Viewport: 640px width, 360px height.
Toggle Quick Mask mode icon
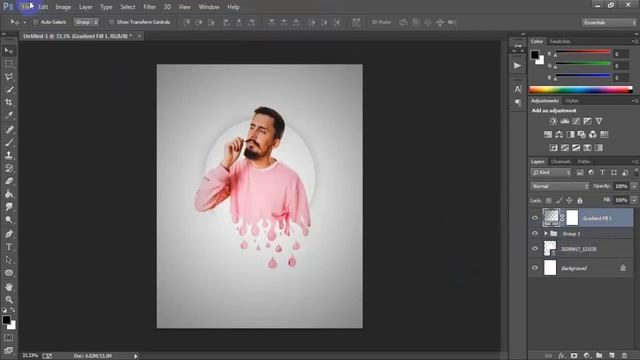[x=9, y=338]
